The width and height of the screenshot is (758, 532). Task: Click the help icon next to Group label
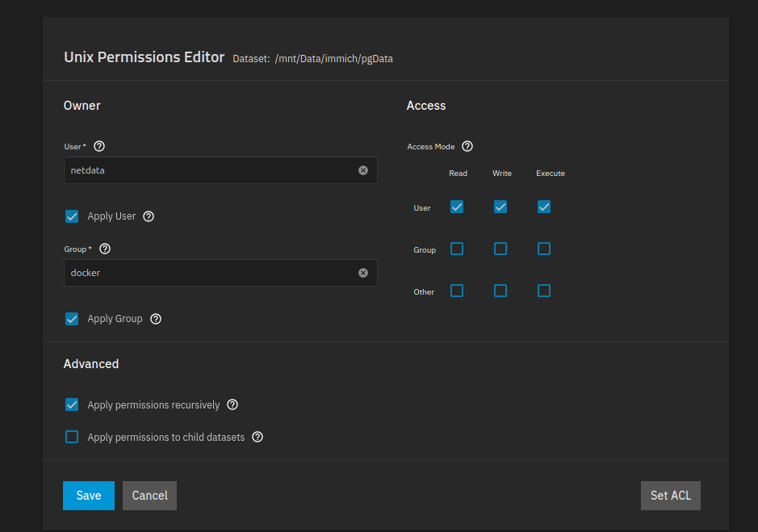click(104, 249)
